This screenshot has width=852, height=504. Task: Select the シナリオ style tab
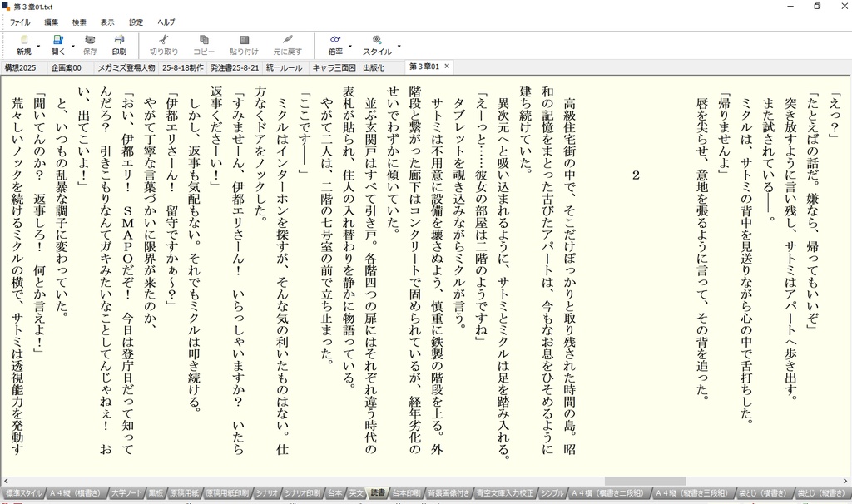coord(267,493)
